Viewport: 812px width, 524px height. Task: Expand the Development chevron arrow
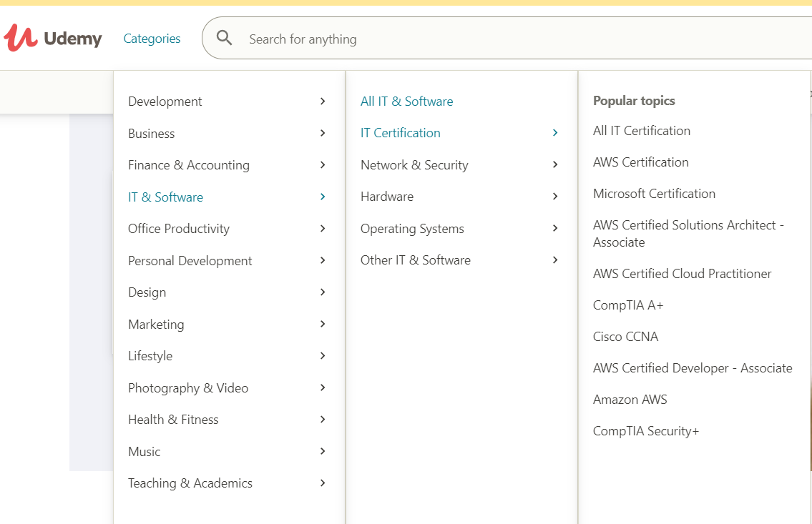click(x=323, y=102)
